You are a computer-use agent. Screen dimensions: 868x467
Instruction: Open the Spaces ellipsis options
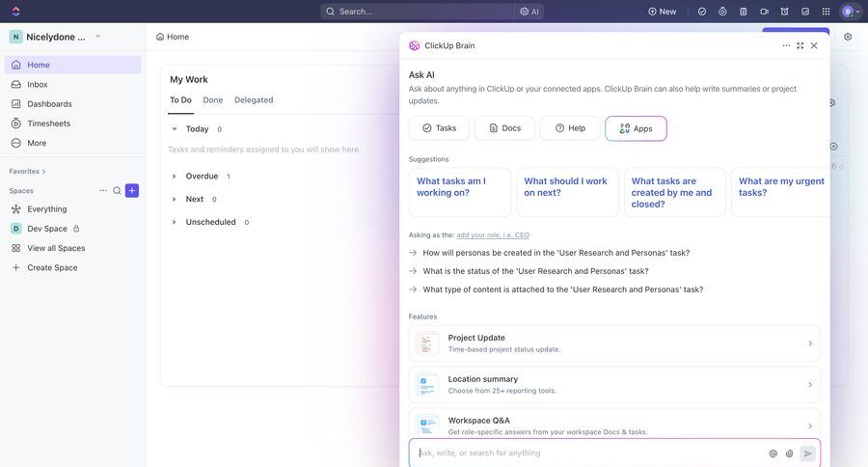click(x=103, y=191)
